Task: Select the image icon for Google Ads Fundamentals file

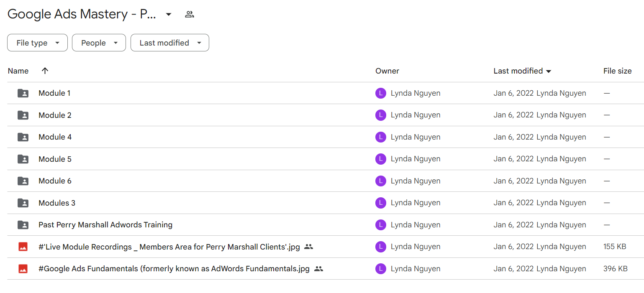Action: 23,269
